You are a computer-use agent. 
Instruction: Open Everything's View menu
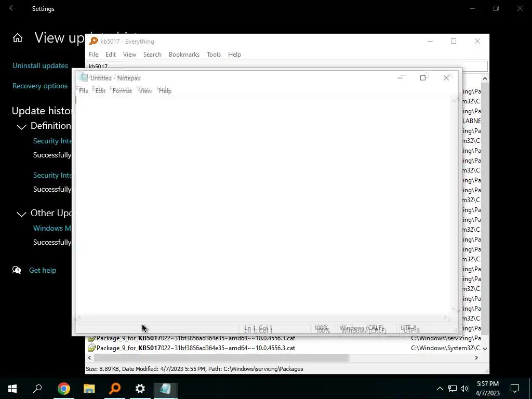tap(129, 54)
